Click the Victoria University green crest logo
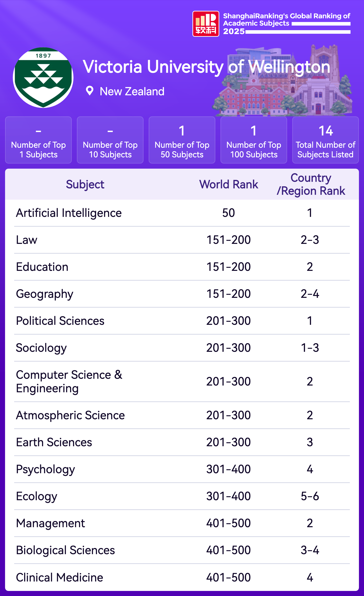 click(43, 78)
